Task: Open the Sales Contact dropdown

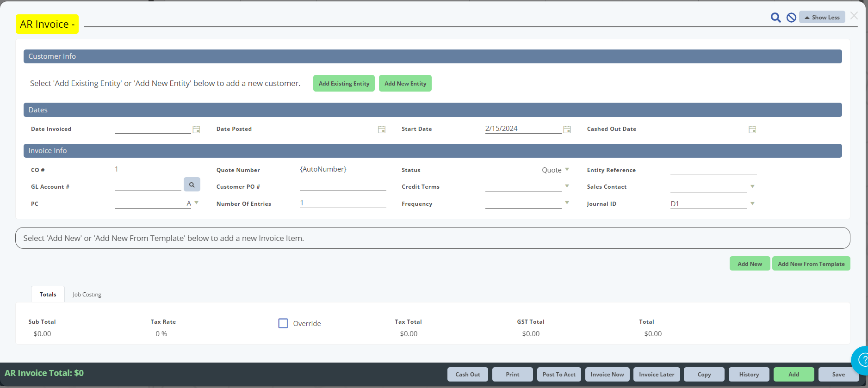Action: [752, 186]
